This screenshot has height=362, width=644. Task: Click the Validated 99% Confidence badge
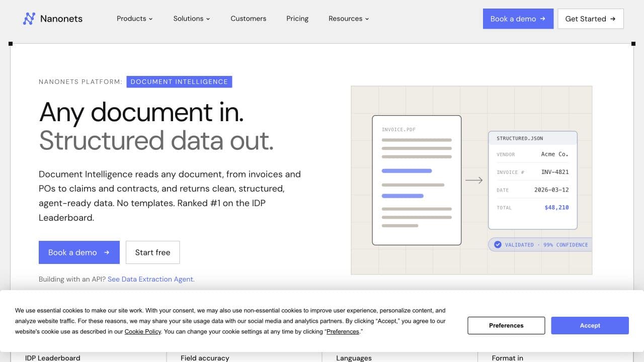point(540,245)
